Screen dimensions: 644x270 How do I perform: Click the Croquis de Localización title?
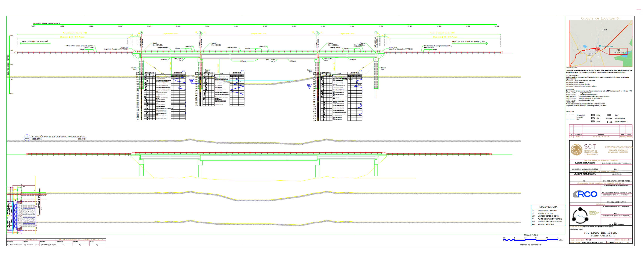tap(601, 18)
